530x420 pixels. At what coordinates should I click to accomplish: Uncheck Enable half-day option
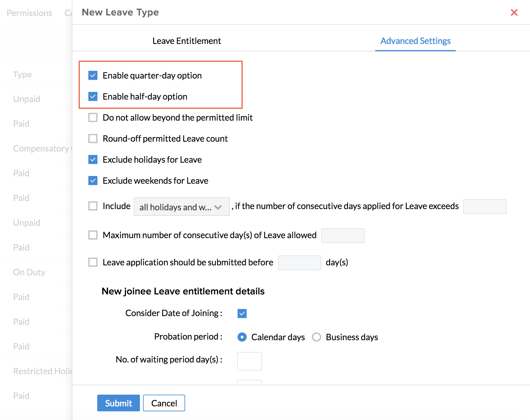pos(93,96)
